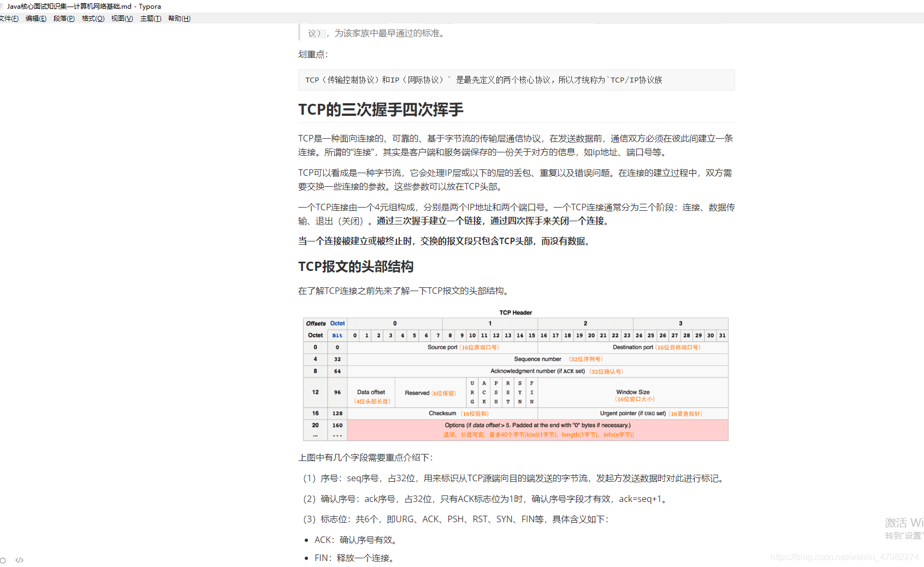924x567 pixels.
Task: Click the window title Java核心面试知识集
Action: click(x=84, y=7)
